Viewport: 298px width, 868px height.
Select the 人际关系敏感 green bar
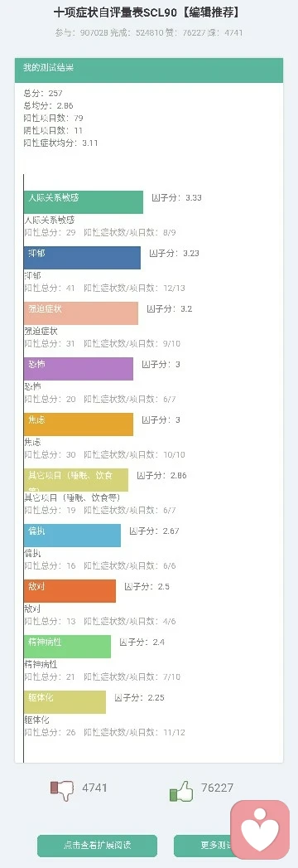84,202
